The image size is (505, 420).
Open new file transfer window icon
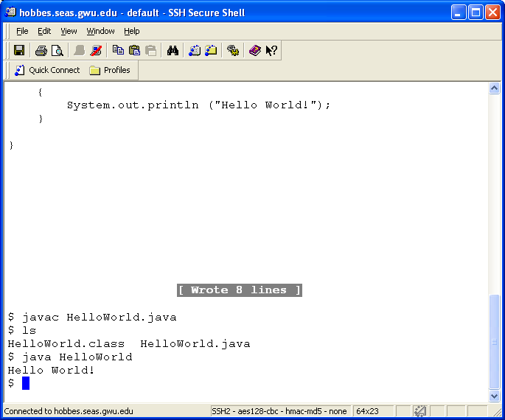pos(212,50)
